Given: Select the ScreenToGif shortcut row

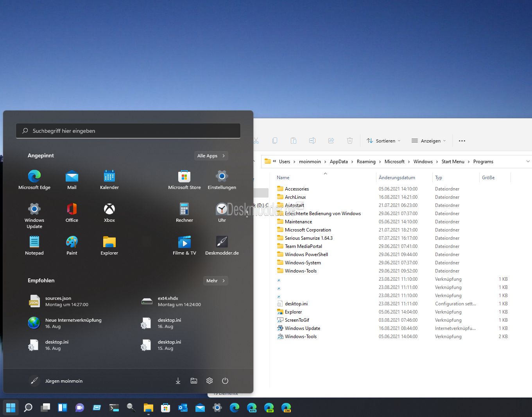Looking at the screenshot, I should [x=392, y=320].
